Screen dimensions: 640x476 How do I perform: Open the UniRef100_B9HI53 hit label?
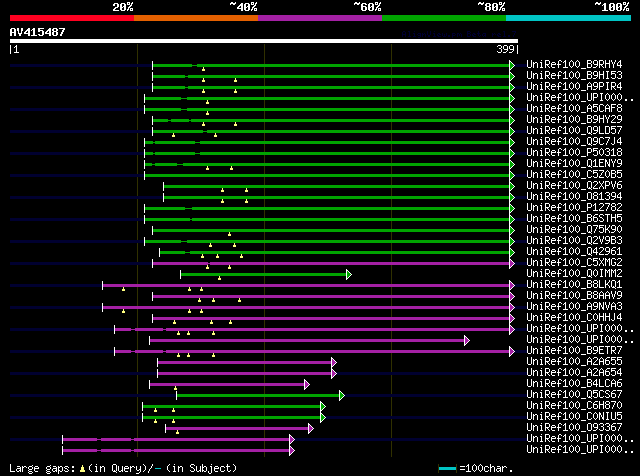[574, 76]
